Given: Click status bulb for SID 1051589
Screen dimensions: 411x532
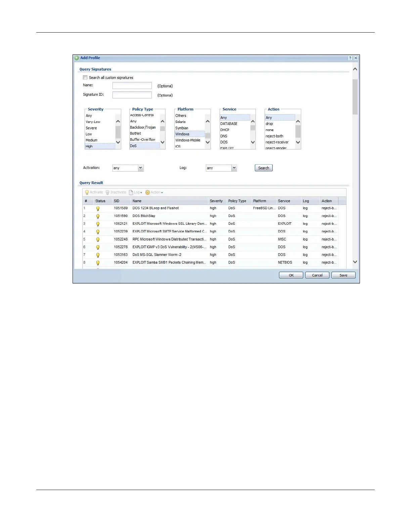Looking at the screenshot, I should [98, 209].
